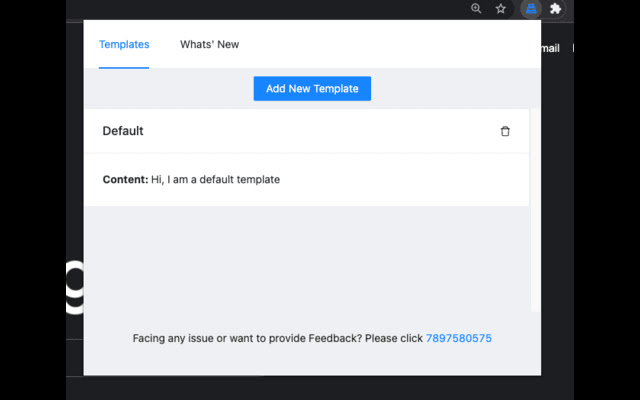Click empty gray area below the template card
This screenshot has width=640, height=400.
[x=300, y=260]
